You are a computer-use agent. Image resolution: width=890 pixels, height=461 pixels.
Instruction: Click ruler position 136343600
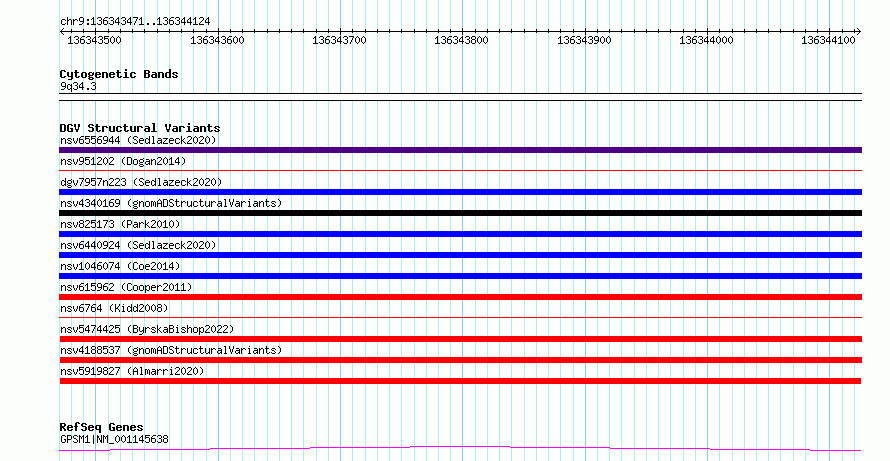217,40
